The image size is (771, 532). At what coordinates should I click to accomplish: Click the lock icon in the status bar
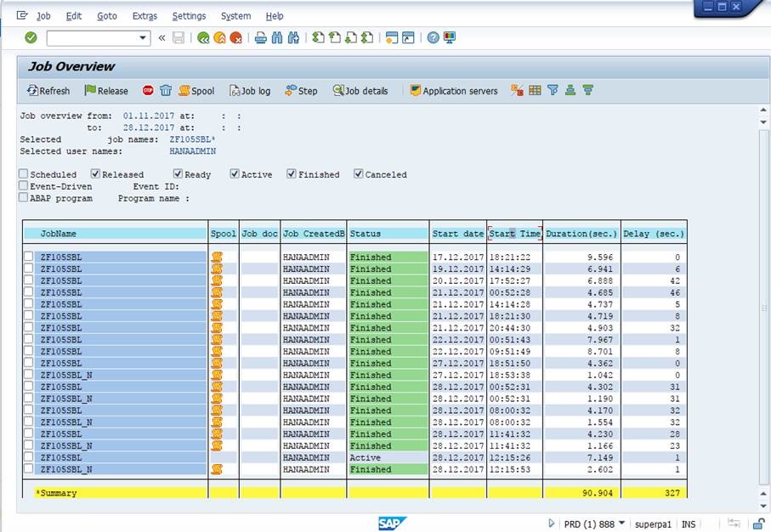759,524
